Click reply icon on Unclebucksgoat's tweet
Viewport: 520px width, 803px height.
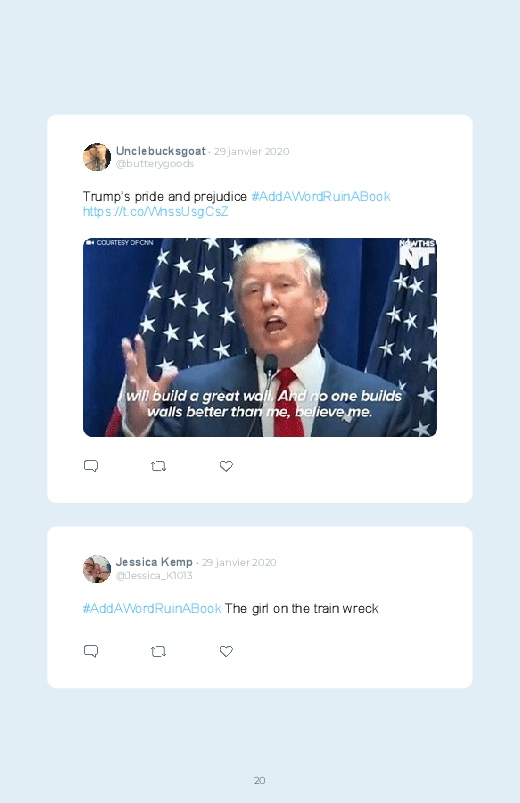point(91,466)
